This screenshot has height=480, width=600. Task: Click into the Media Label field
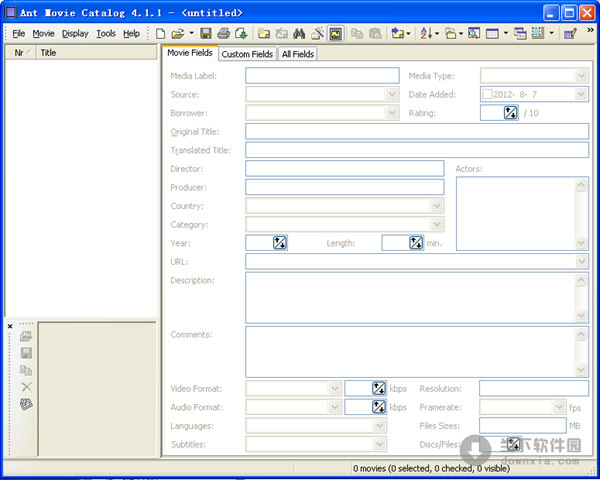tap(322, 75)
